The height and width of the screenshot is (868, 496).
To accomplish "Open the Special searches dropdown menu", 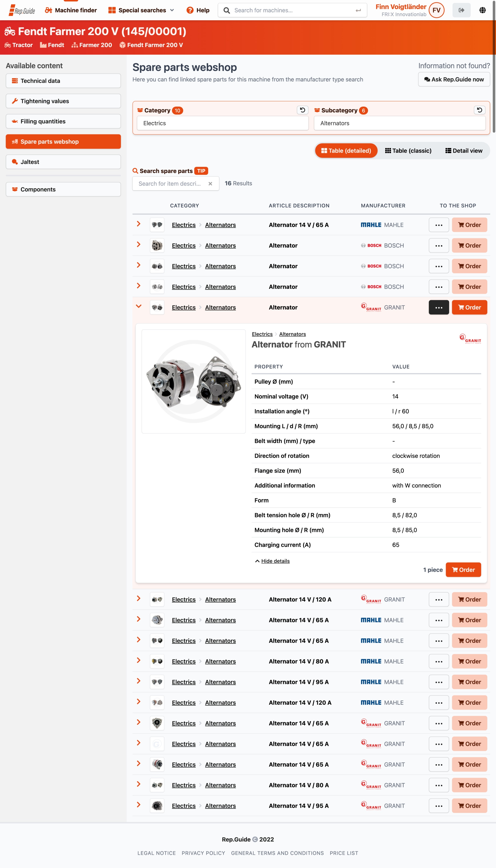I will [141, 10].
